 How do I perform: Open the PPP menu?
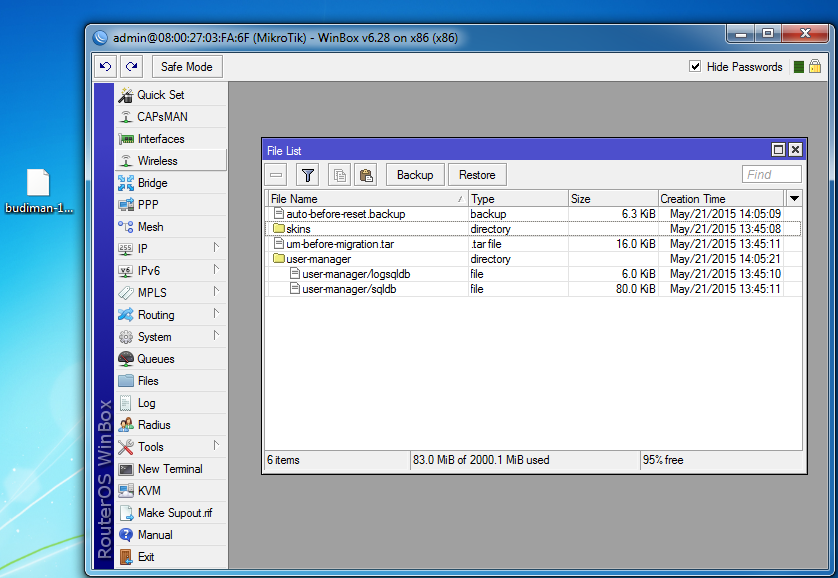[171, 205]
